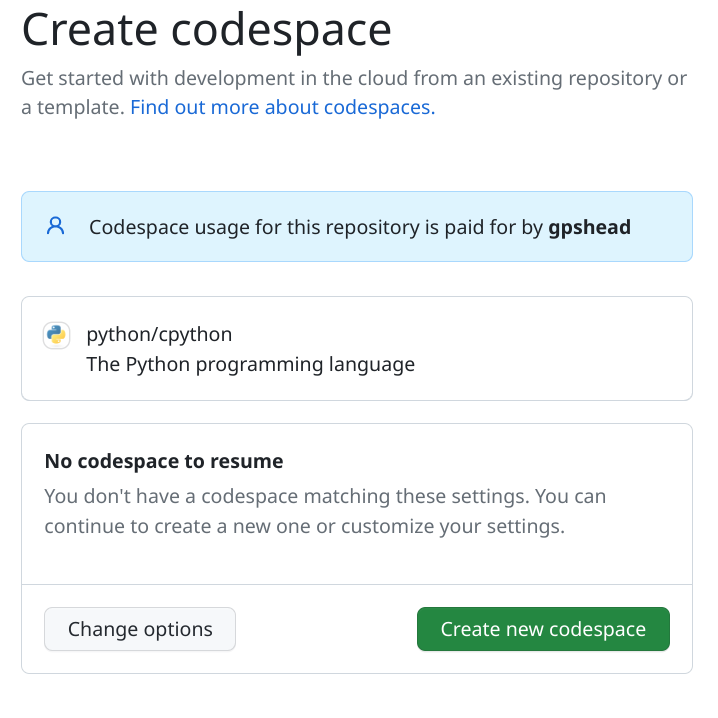Viewport: 718px width, 718px height.
Task: Click the 'Get started with development' intro text
Action: click(354, 93)
